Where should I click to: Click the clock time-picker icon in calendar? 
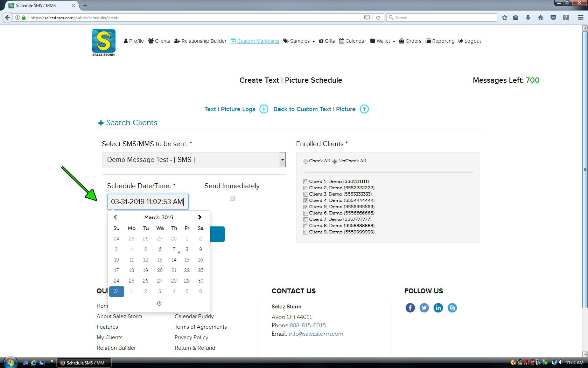(159, 304)
